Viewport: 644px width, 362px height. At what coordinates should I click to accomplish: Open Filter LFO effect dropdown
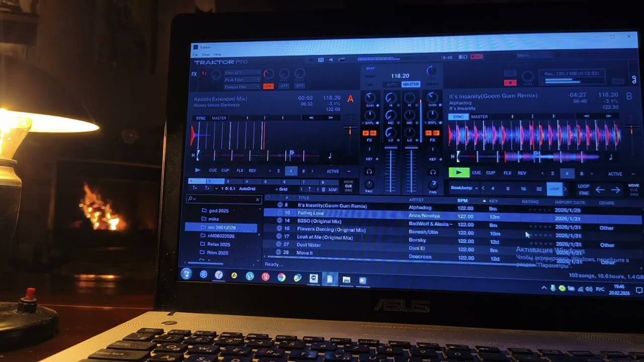pos(242,73)
